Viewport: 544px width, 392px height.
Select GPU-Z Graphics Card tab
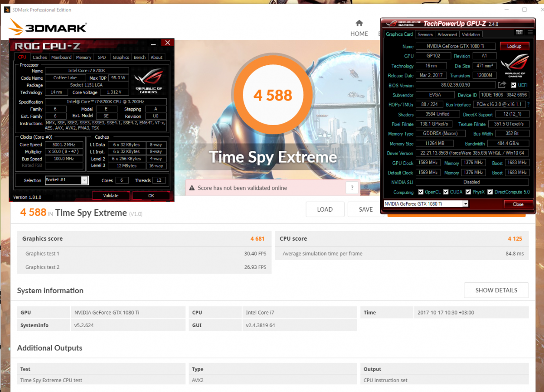(399, 34)
